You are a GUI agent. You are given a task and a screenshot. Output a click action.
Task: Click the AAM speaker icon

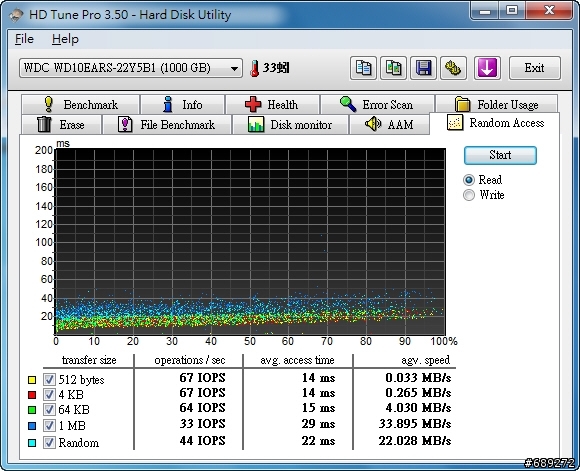(373, 124)
